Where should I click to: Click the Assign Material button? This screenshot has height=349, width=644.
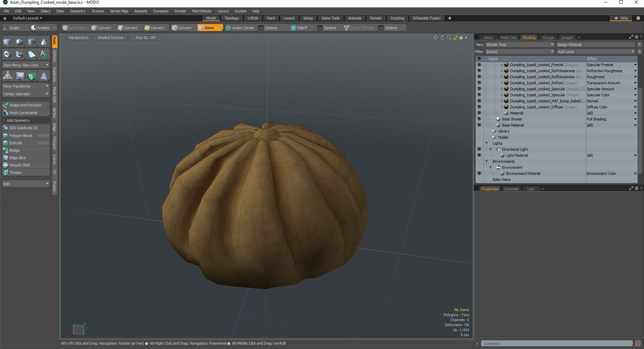click(596, 45)
